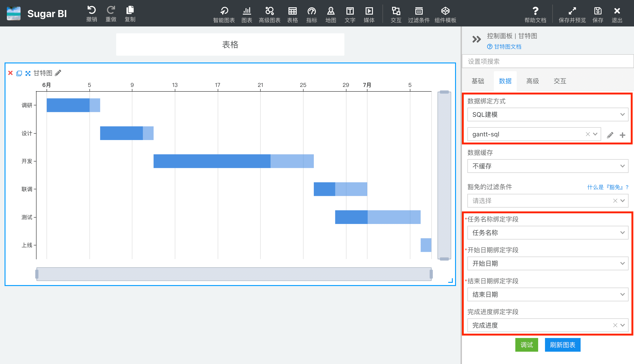Open the 完成进度绑定字段 dropdown
Screen dimensions: 634x364
coord(548,325)
